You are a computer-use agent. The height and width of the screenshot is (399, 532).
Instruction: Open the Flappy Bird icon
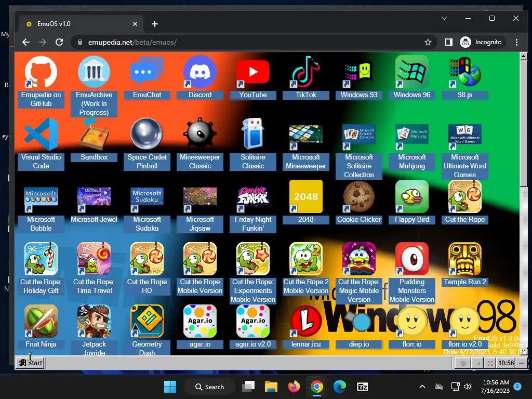[412, 196]
